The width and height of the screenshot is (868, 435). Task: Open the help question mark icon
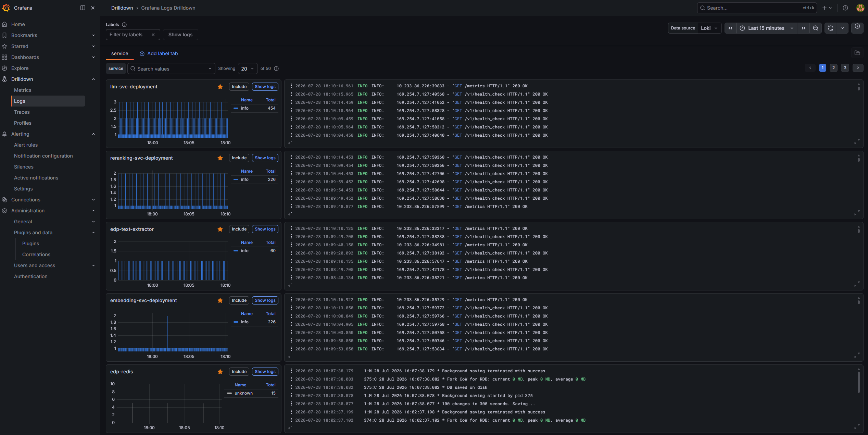(845, 8)
